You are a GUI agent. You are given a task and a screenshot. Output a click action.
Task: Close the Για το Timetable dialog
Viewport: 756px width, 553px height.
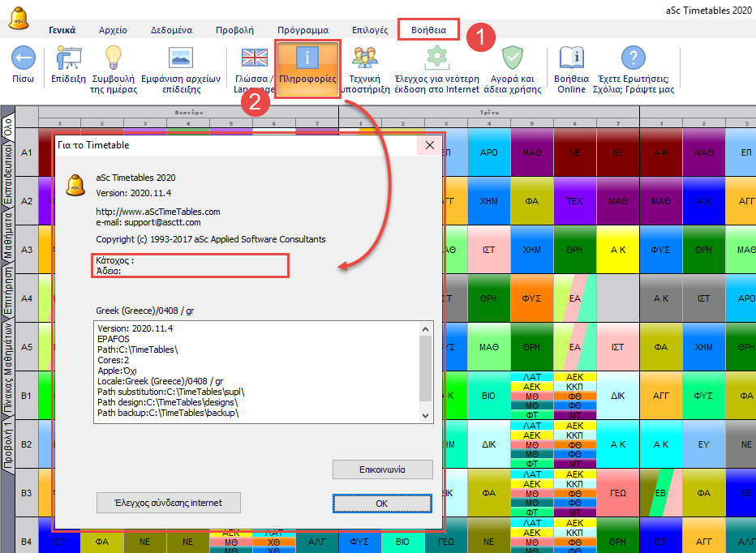(430, 145)
